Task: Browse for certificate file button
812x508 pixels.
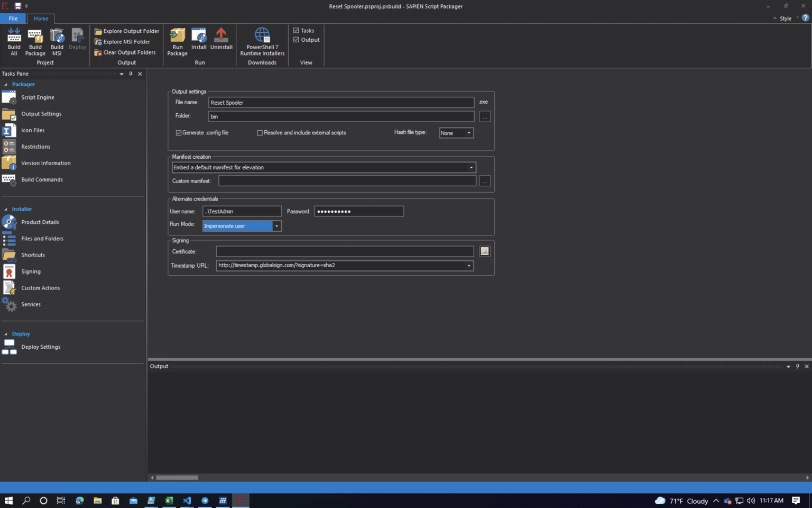Action: [485, 251]
